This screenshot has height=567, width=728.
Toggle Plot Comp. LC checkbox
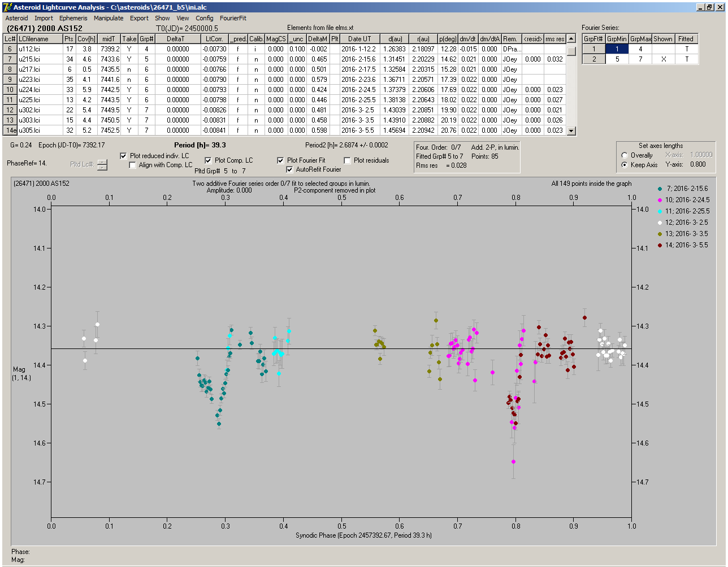pyautogui.click(x=208, y=160)
